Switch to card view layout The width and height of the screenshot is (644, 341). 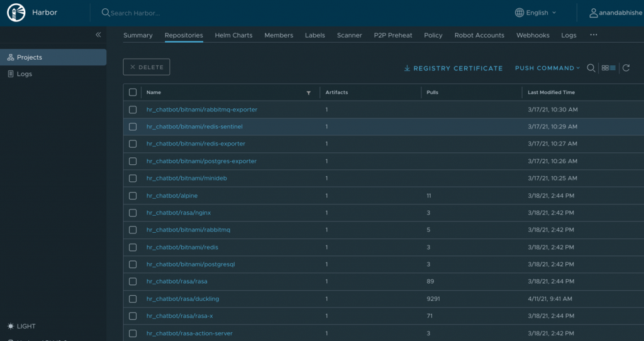point(605,68)
